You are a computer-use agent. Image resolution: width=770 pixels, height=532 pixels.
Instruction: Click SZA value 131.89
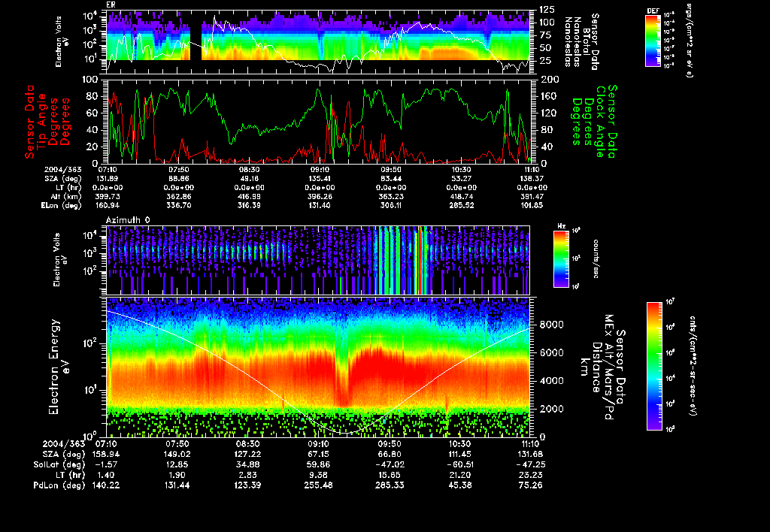[x=108, y=179]
